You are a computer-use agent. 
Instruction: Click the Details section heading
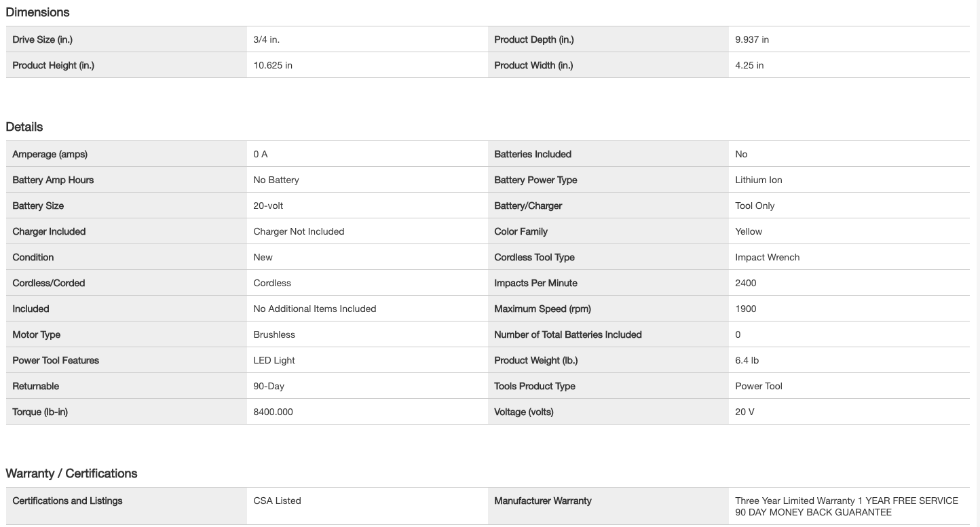(24, 127)
